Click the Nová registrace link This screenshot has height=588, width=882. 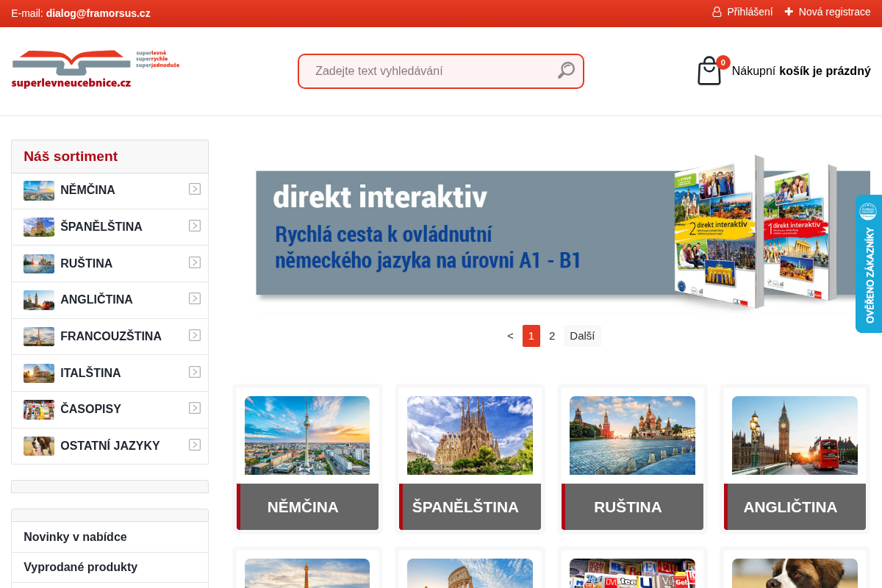click(x=834, y=12)
